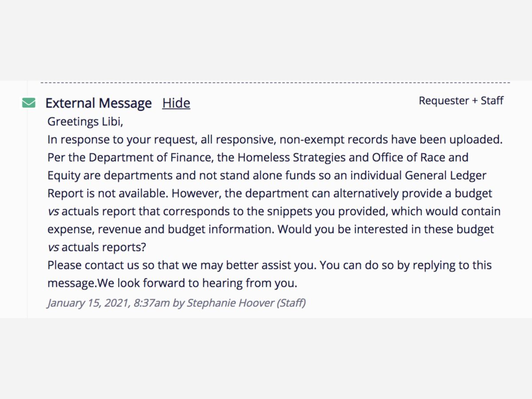Click the green envelope message icon

[29, 103]
